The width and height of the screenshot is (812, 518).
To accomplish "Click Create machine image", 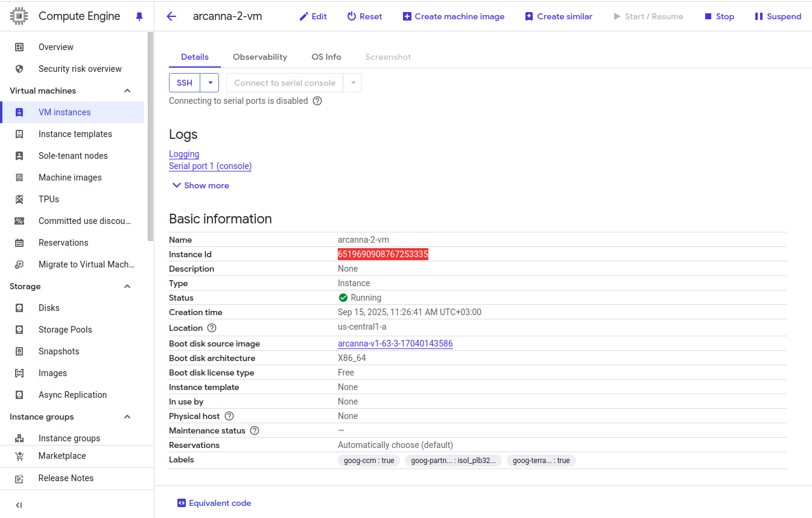I will [454, 16].
